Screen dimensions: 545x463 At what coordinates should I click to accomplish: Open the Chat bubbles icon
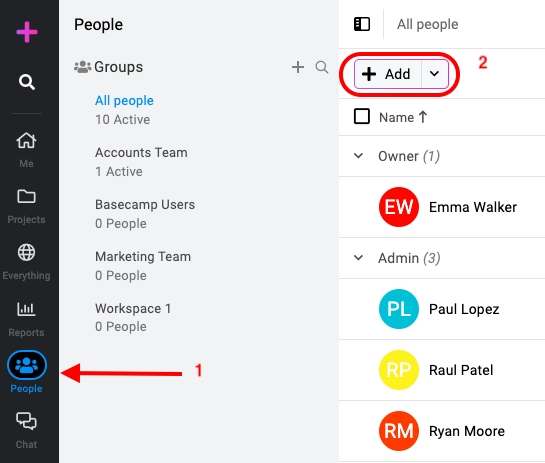click(26, 421)
